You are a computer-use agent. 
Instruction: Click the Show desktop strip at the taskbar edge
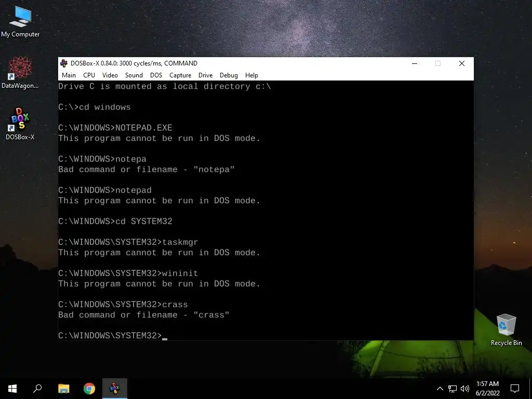530,389
